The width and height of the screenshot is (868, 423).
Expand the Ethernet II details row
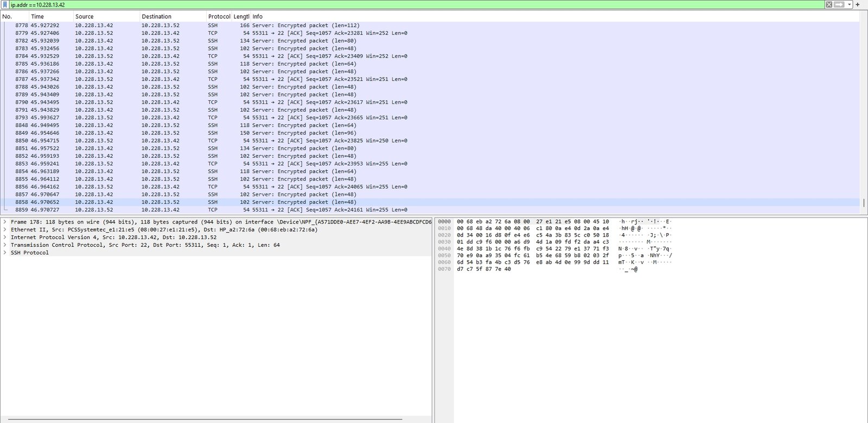point(5,229)
